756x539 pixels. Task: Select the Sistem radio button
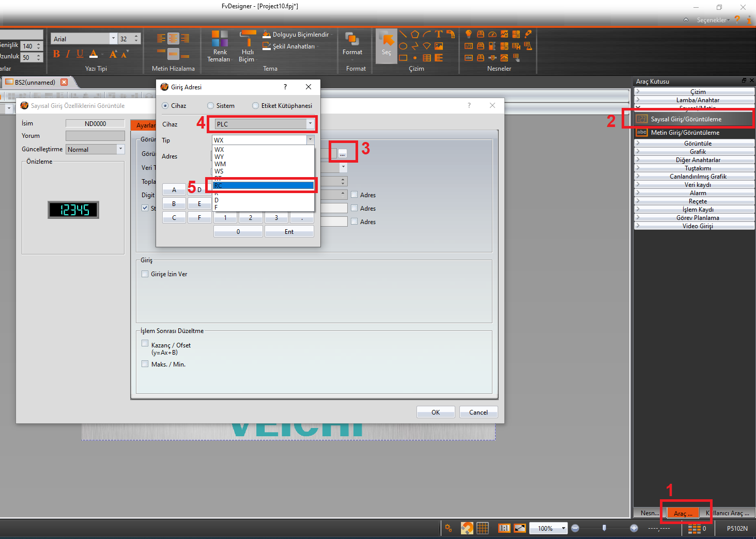coord(211,106)
